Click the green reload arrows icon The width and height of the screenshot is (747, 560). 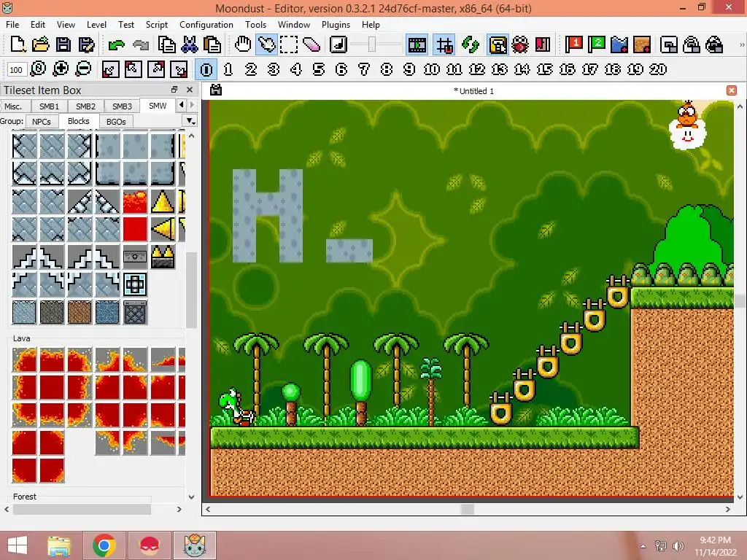(471, 44)
